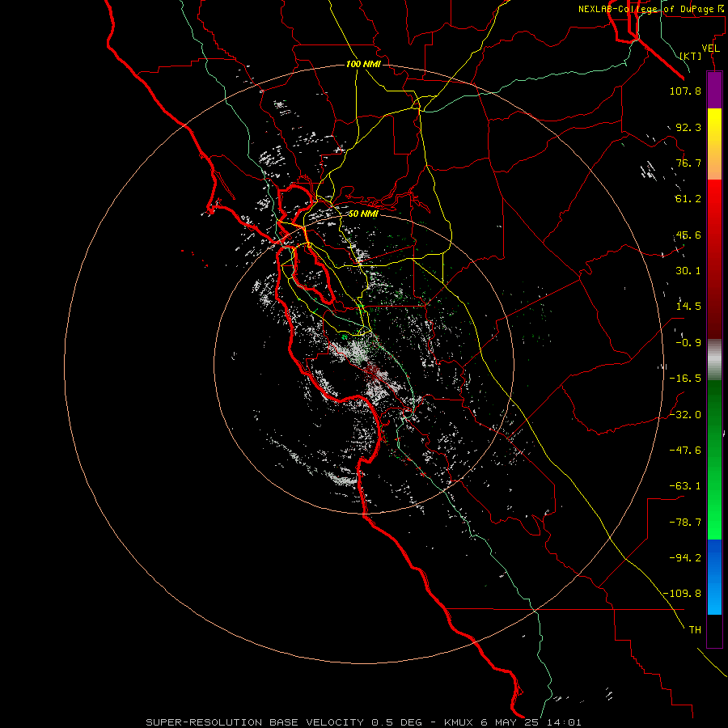Image resolution: width=728 pixels, height=728 pixels.
Task: Click the -78.7 velocity scale value
Action: pyautogui.click(x=685, y=523)
